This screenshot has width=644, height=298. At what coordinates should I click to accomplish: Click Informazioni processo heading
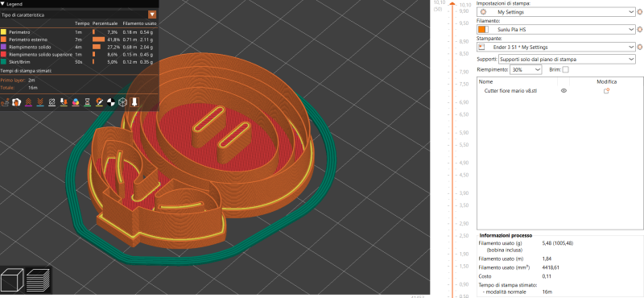pos(506,235)
